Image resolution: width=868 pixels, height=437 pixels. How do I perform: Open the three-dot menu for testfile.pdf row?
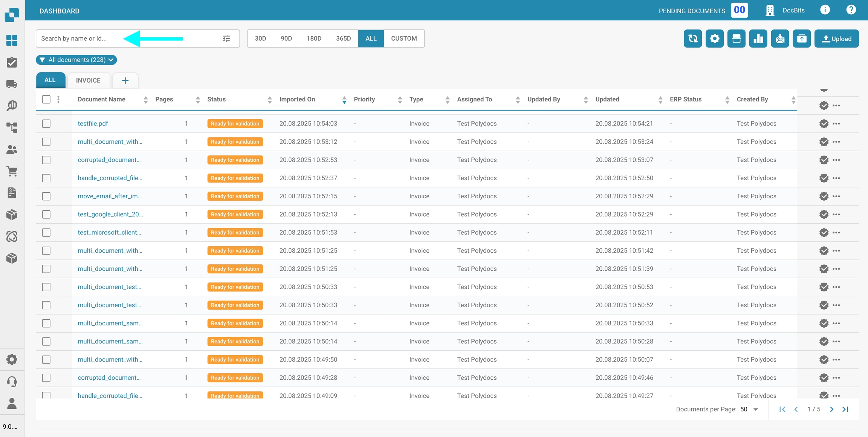click(836, 124)
